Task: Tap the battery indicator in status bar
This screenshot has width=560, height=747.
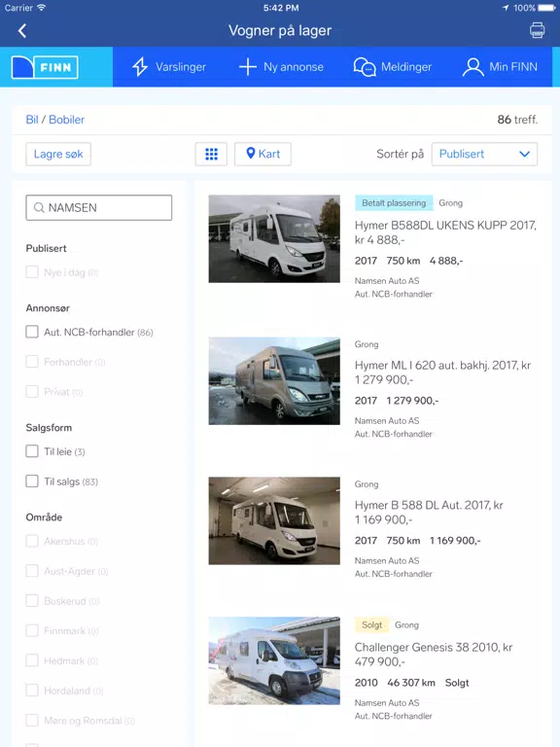Action: click(x=546, y=8)
